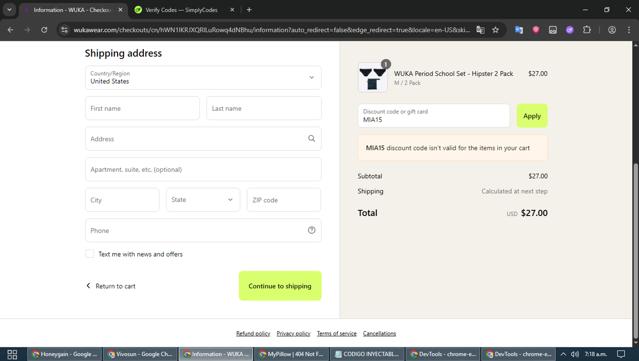The image size is (639, 361).
Task: Open the Privacy policy link
Action: pos(293,333)
